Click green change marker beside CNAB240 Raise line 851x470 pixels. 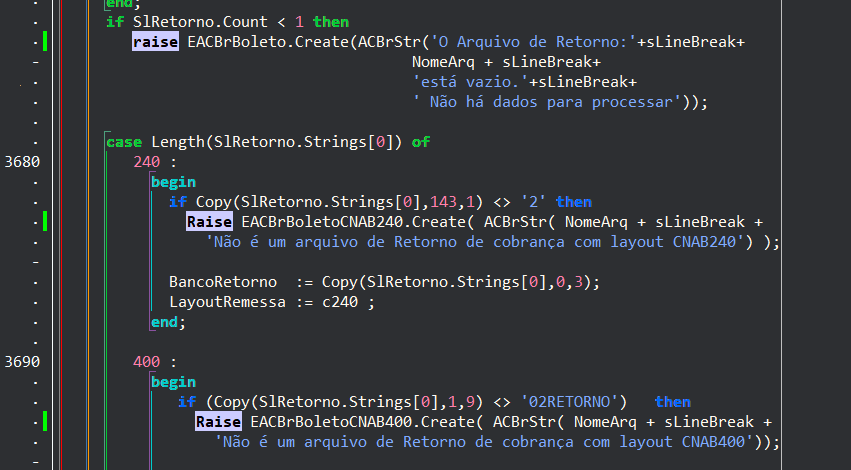[45, 221]
